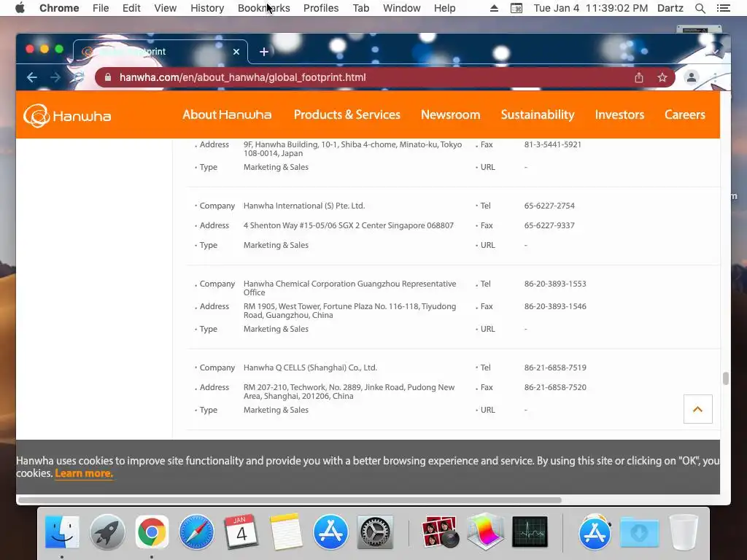
Task: Open Notes app in dock
Action: pos(286,532)
